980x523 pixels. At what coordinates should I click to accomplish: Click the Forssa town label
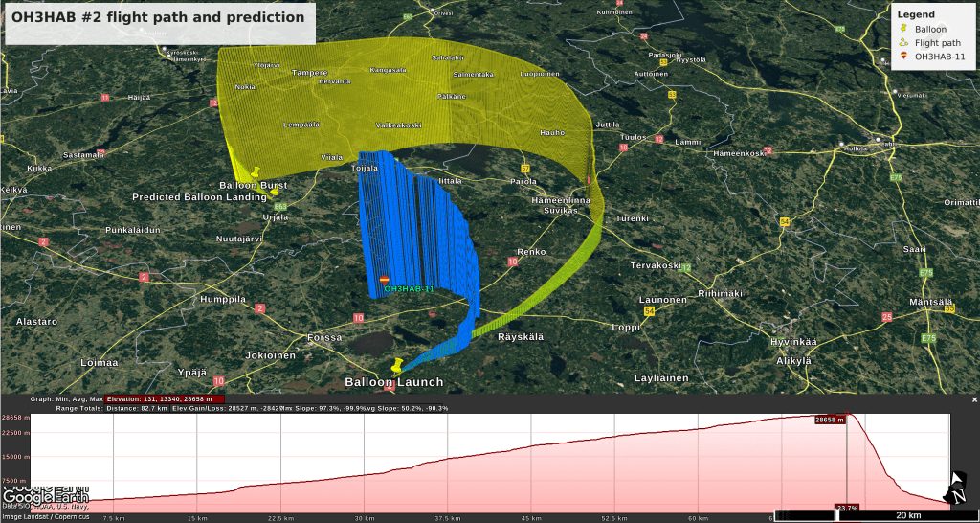click(x=323, y=338)
